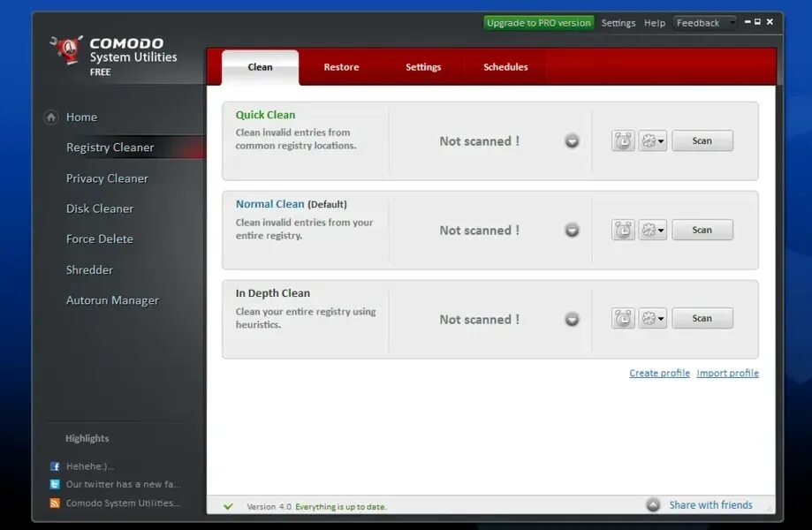Switch to the Clean tab

pos(260,67)
